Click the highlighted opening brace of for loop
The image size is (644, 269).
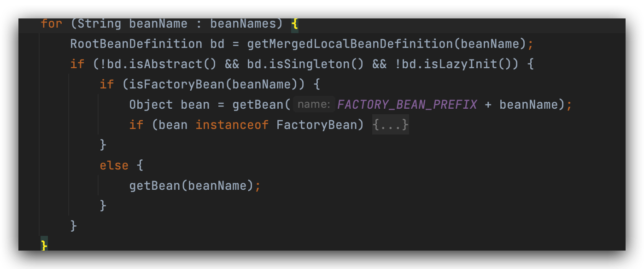[x=295, y=23]
